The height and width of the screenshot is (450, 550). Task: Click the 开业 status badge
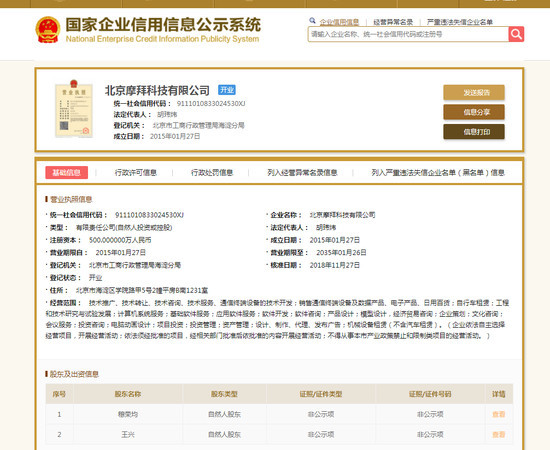(227, 90)
